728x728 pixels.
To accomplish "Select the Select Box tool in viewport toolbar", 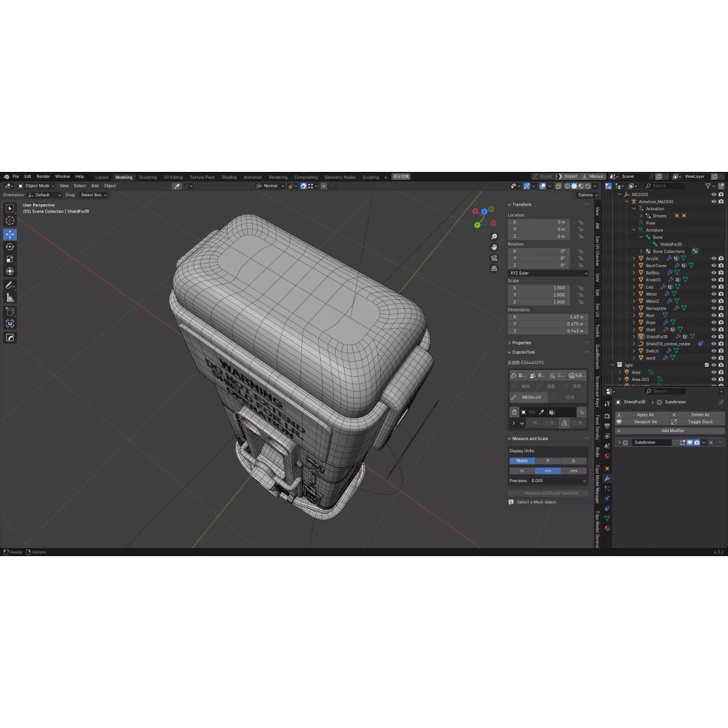I will point(9,208).
